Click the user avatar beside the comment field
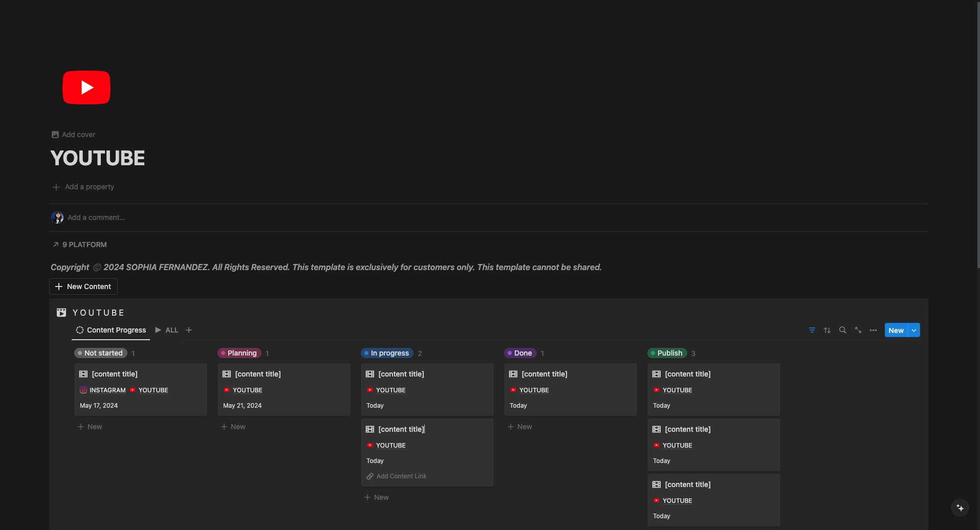Image resolution: width=980 pixels, height=530 pixels. (x=57, y=217)
